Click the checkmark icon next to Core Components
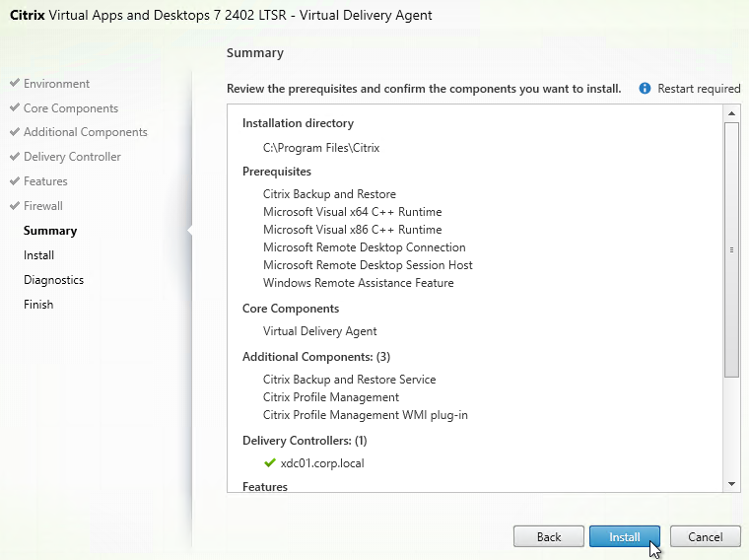The image size is (749, 560). [15, 107]
